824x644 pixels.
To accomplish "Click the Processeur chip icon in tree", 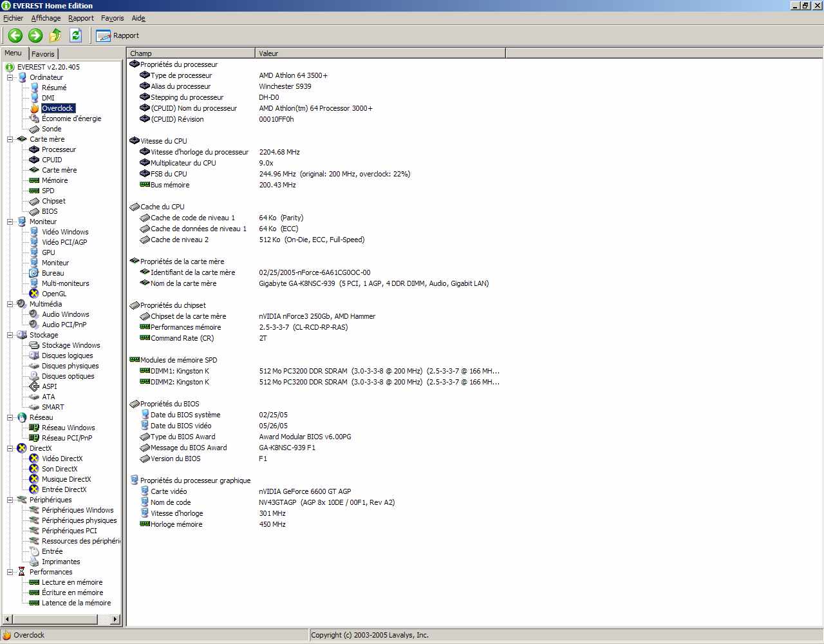I will 34,149.
